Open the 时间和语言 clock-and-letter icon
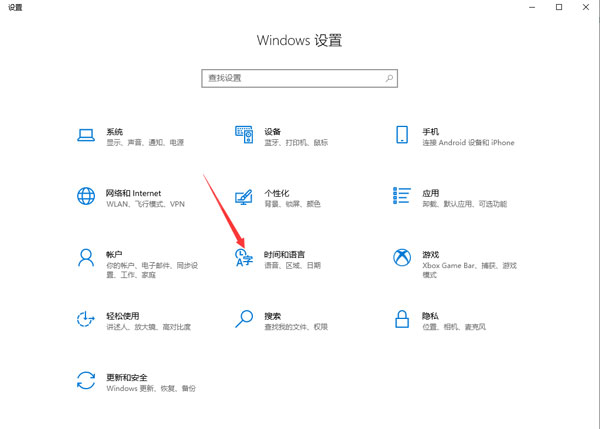Viewport: 600px width, 429px height. (x=243, y=260)
